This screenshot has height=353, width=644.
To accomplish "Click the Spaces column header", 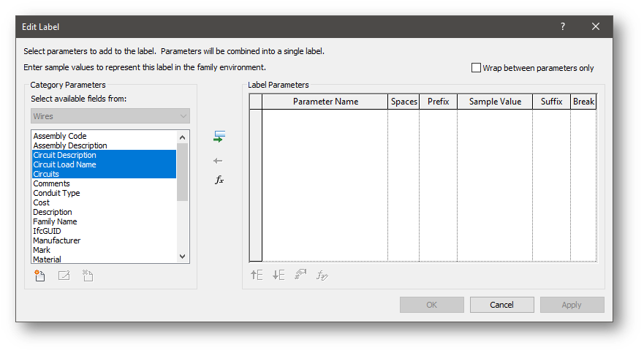I will pyautogui.click(x=404, y=102).
